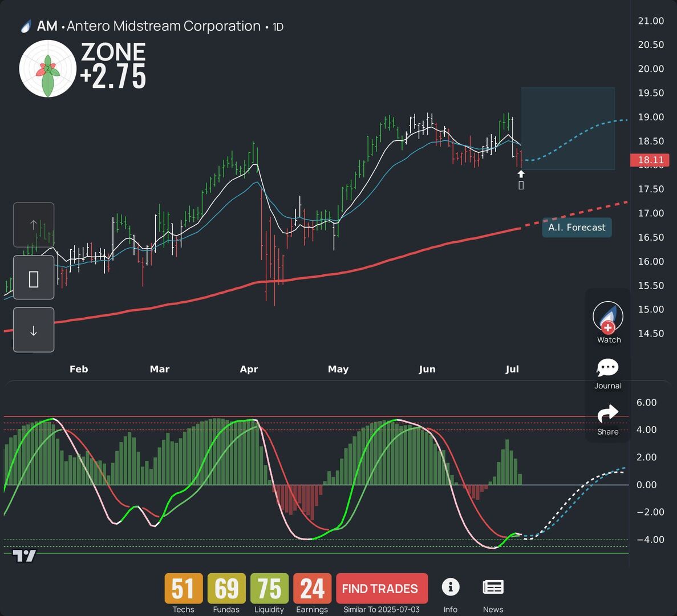The height and width of the screenshot is (616, 677).
Task: Click the dotted red forecast line extension
Action: coord(574,214)
